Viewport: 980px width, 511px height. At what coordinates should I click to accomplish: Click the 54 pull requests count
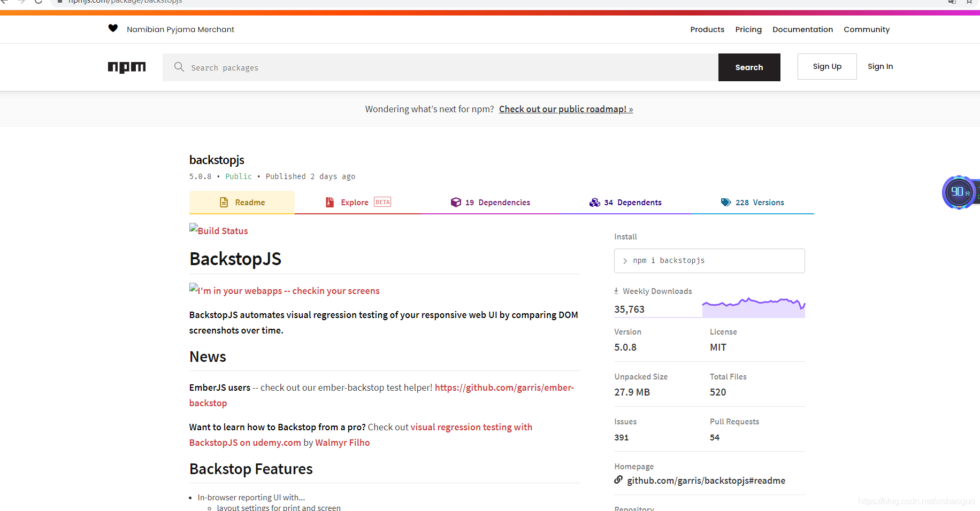(x=715, y=437)
